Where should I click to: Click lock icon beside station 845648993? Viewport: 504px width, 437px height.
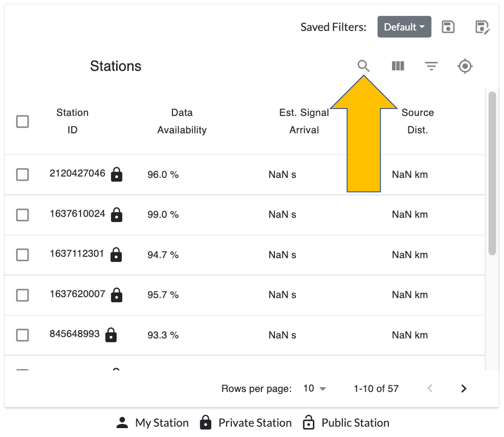(111, 335)
